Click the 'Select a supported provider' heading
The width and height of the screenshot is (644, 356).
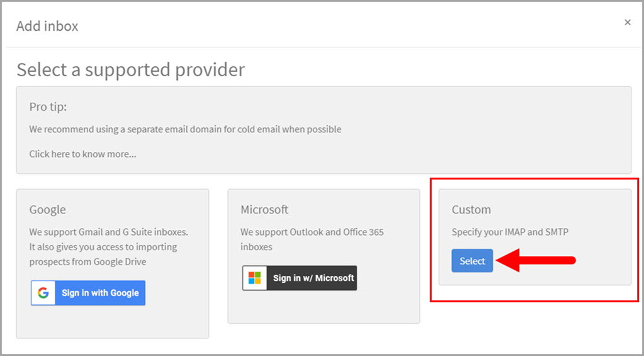(x=130, y=69)
